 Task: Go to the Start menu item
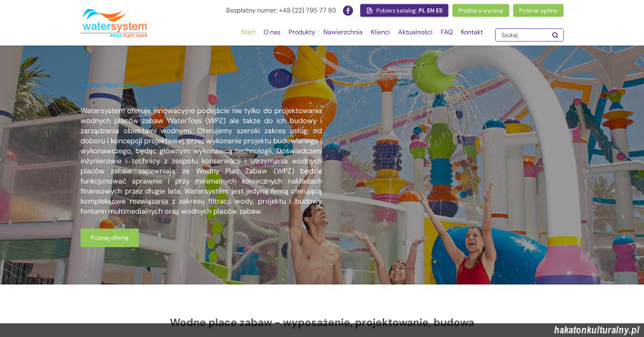(248, 32)
